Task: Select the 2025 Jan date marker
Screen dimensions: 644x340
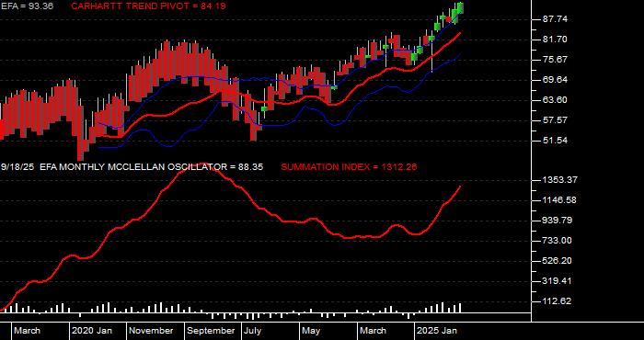Action: pyautogui.click(x=437, y=331)
